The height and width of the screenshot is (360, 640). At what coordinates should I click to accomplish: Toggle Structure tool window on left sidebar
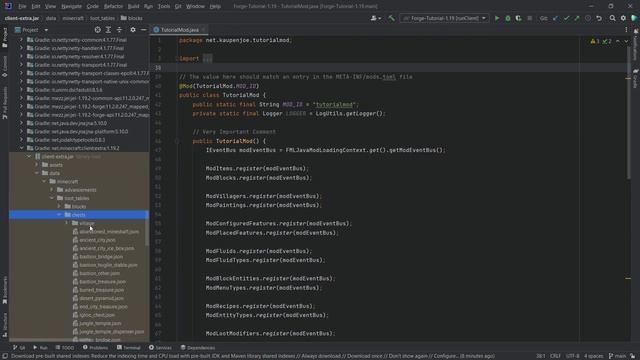click(x=4, y=325)
